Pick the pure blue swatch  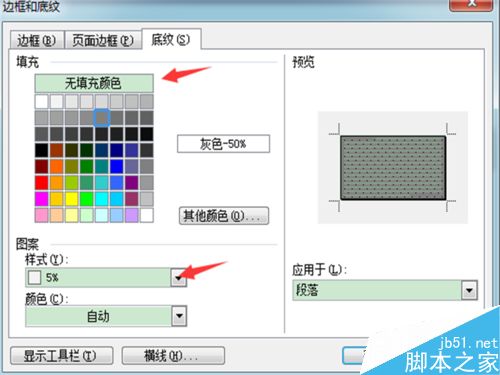pos(117,166)
